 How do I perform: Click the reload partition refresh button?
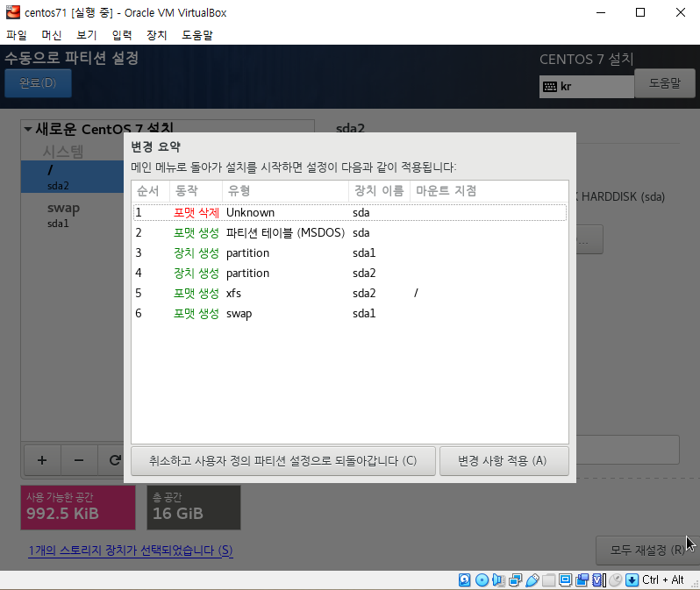click(x=115, y=460)
